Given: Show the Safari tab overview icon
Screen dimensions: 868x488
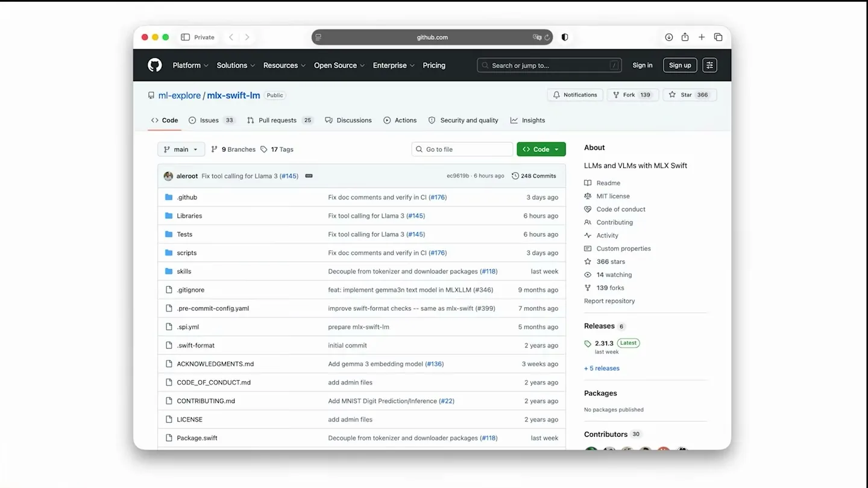Looking at the screenshot, I should pyautogui.click(x=718, y=37).
